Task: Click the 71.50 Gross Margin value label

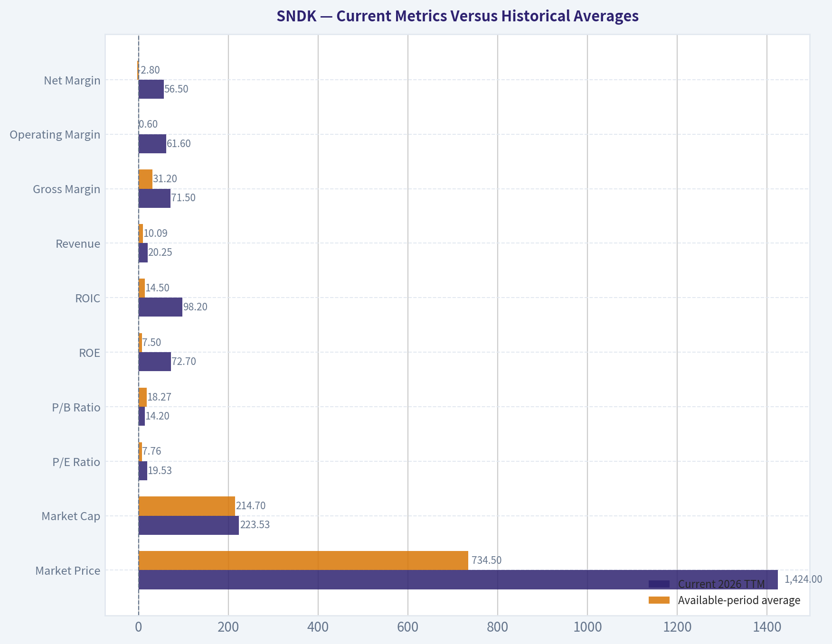Action: pyautogui.click(x=183, y=198)
